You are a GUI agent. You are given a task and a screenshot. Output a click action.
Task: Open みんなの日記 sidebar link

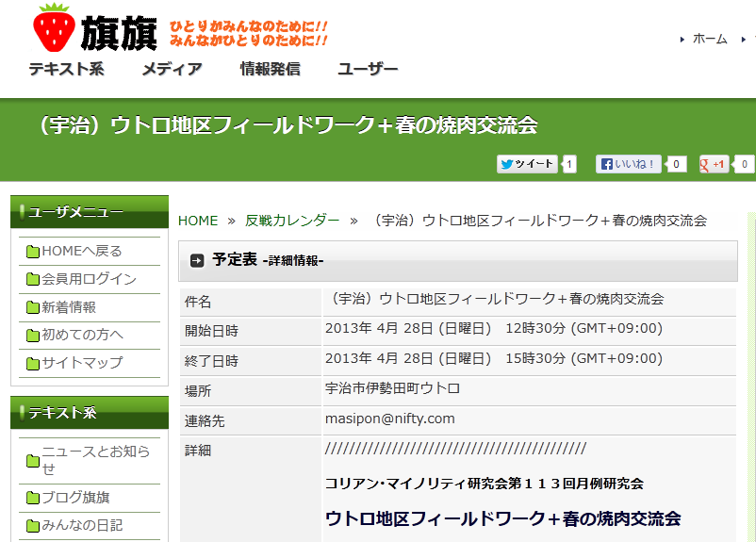82,525
